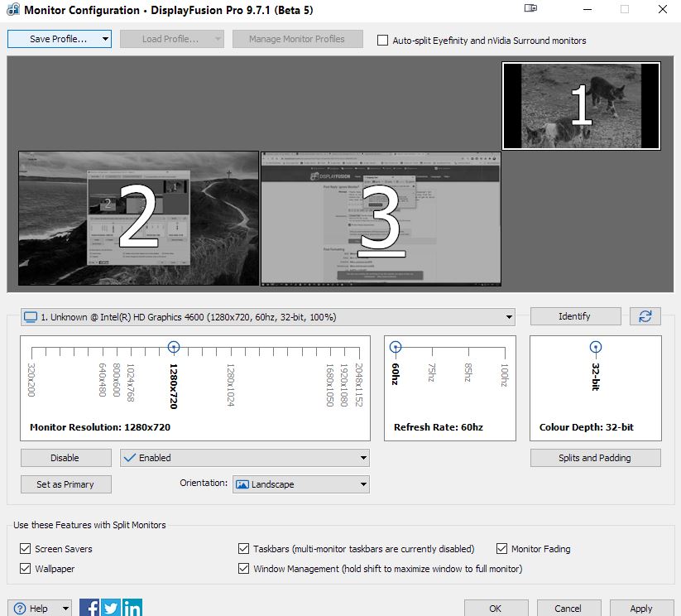Expand the Orientation Landscape dropdown
681x616 pixels.
tap(363, 484)
